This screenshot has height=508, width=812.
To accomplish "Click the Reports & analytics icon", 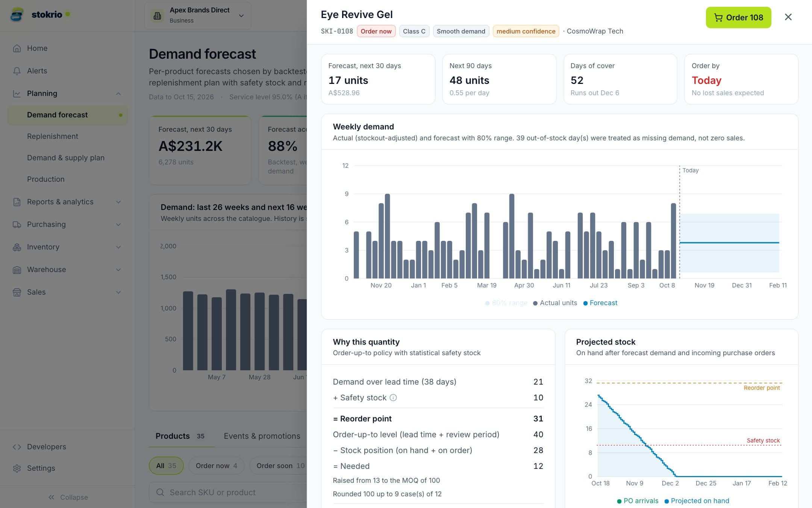I will pyautogui.click(x=17, y=202).
